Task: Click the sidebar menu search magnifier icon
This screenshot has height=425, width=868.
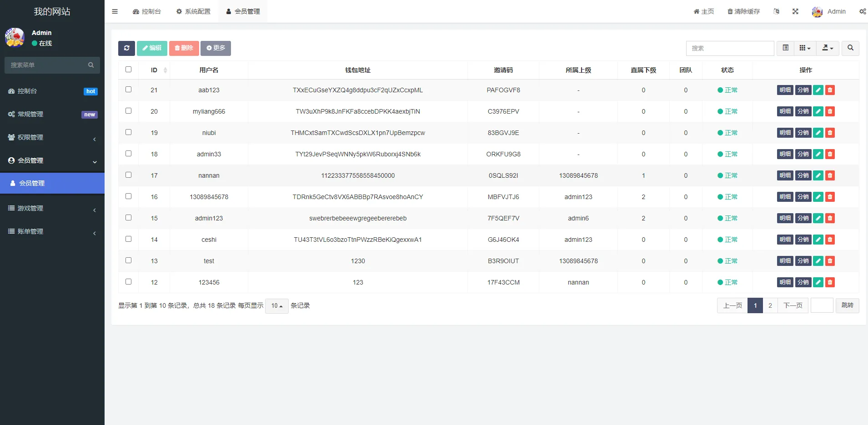Action: [91, 65]
